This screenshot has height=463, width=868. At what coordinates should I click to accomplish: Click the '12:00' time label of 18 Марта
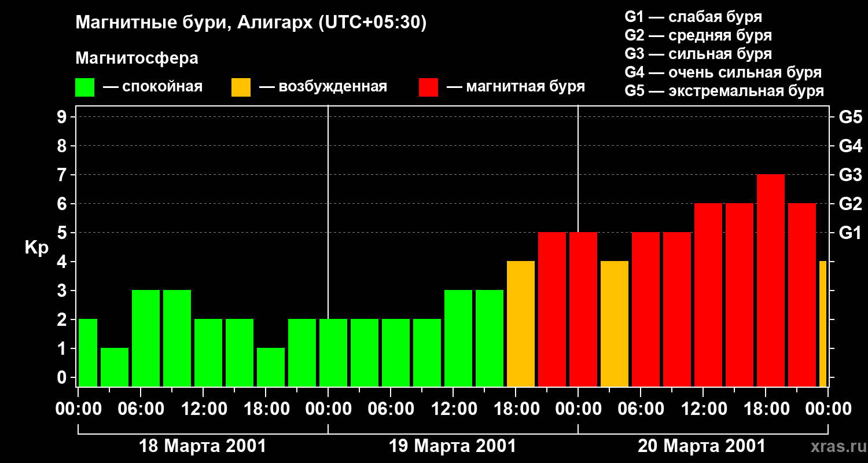tap(203, 409)
